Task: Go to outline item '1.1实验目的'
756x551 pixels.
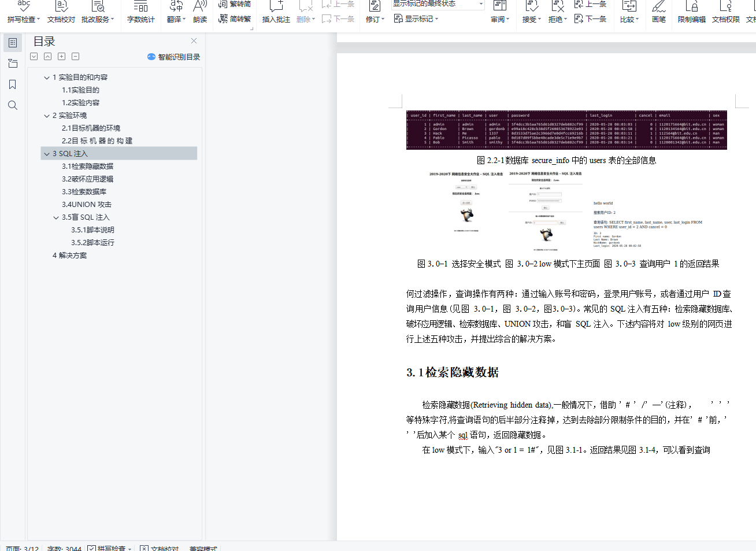Action: (x=80, y=90)
